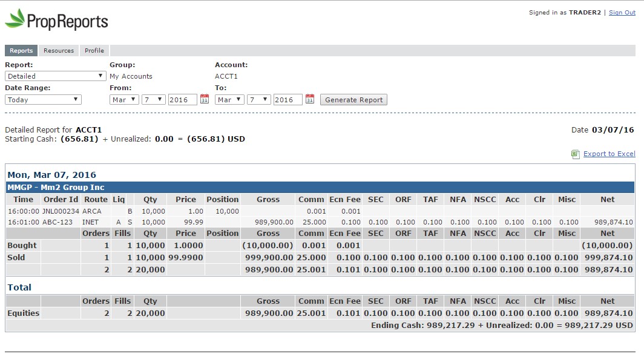
Task: Open the From day dropdown
Action: [x=154, y=100]
